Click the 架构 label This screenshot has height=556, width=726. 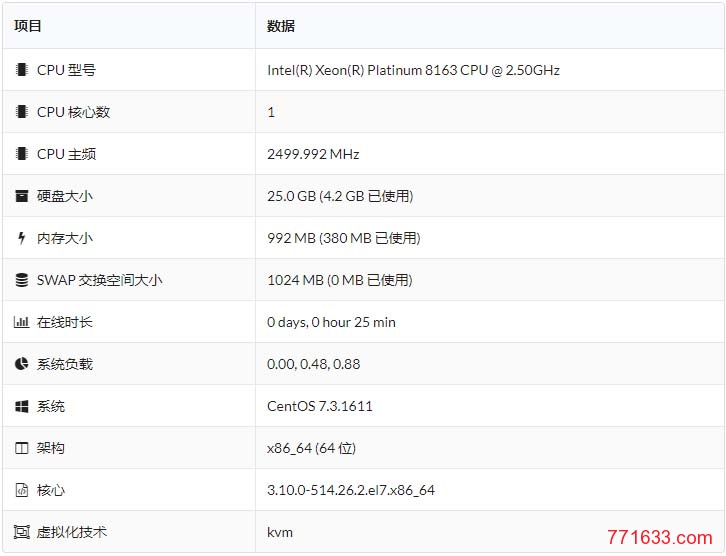[x=51, y=448]
